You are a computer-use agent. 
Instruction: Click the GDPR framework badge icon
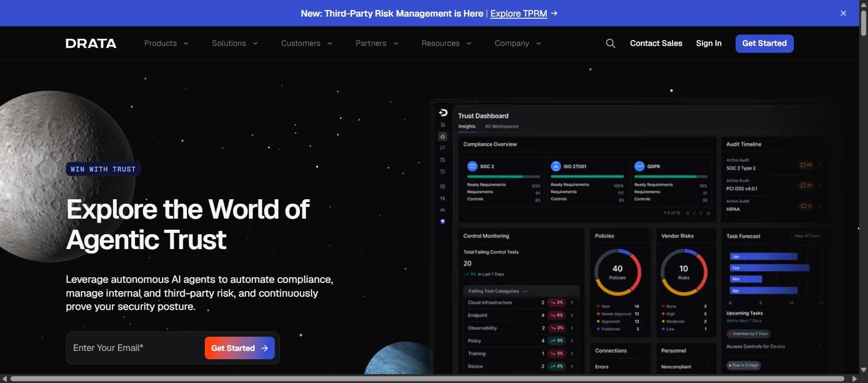point(639,166)
